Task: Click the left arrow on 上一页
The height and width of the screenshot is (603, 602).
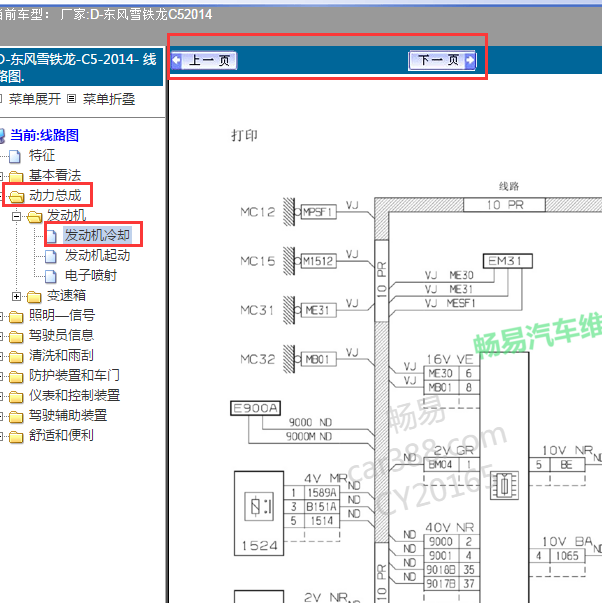Action: click(x=176, y=60)
